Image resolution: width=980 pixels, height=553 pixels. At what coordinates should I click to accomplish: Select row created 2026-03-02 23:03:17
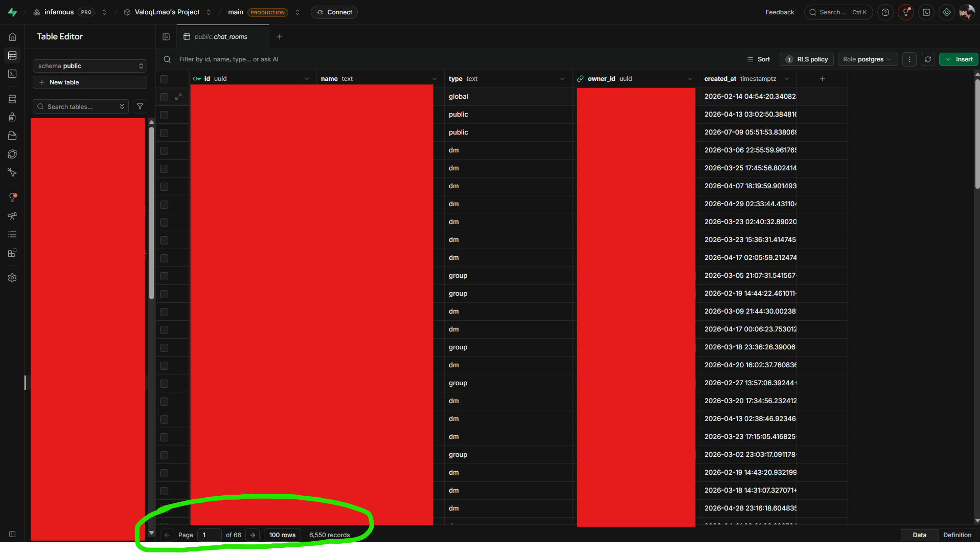click(164, 455)
